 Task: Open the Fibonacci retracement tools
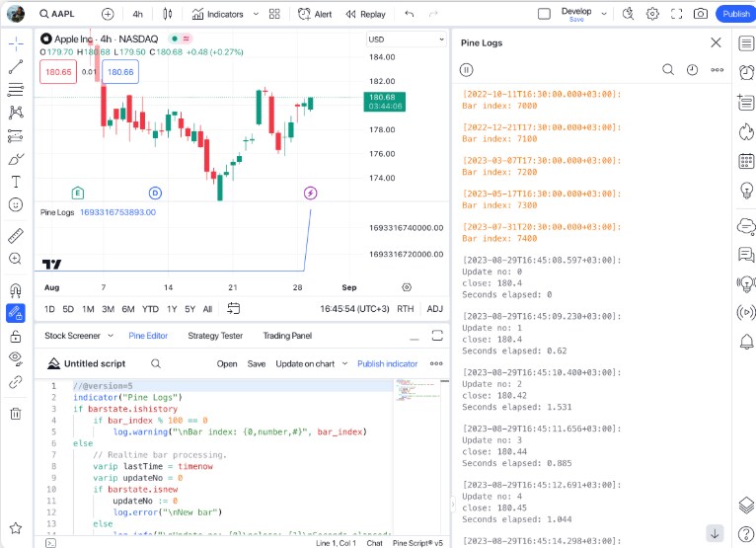point(16,90)
